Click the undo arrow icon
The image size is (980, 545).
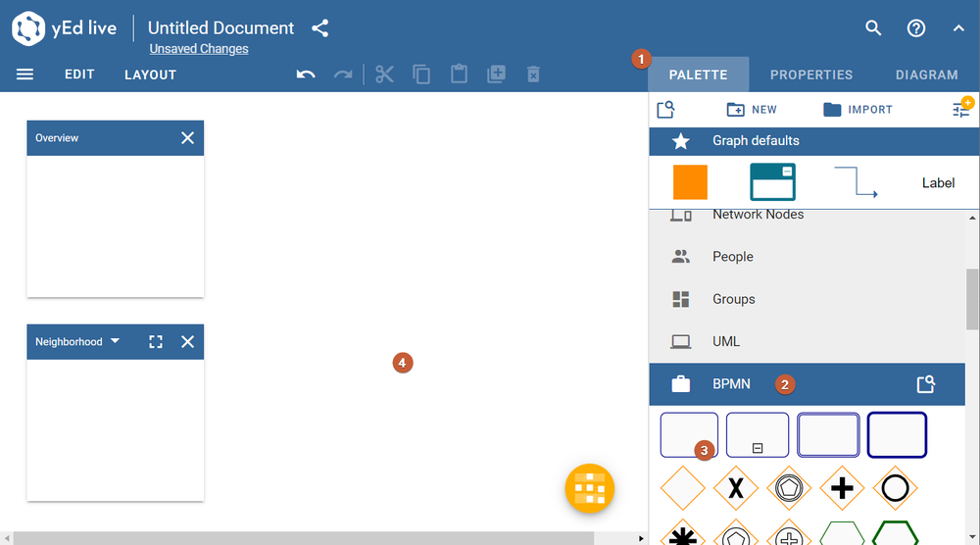(306, 74)
